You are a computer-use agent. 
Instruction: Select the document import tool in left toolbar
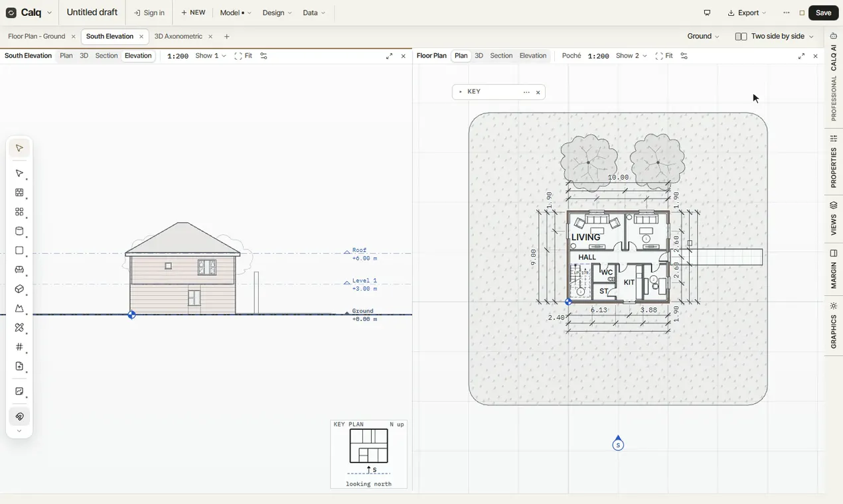click(19, 366)
